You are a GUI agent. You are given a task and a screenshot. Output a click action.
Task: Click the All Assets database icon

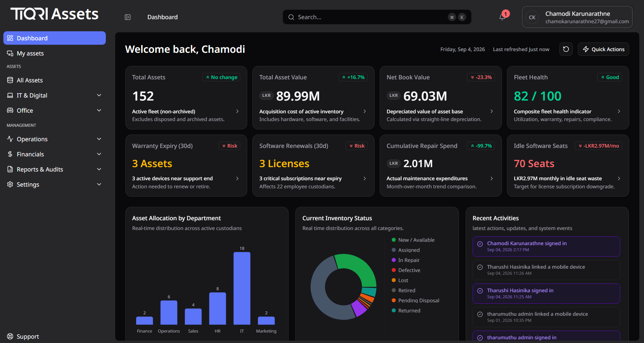tap(10, 80)
